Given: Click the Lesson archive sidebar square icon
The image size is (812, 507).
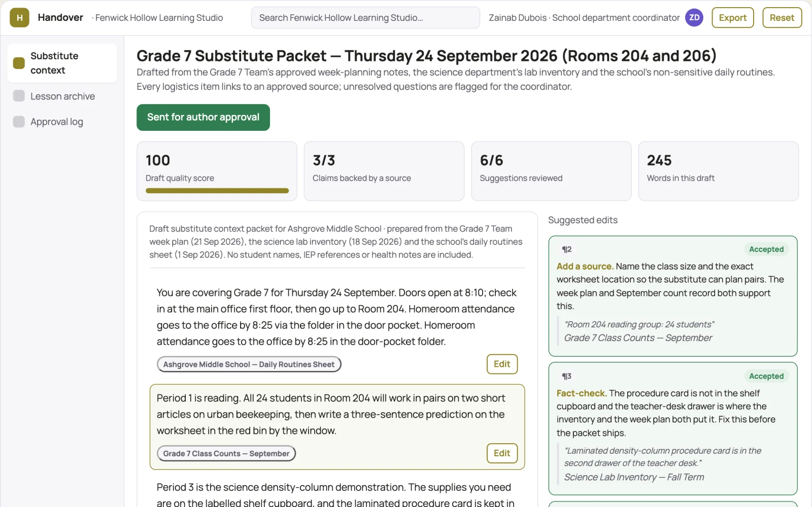Looking at the screenshot, I should point(19,96).
